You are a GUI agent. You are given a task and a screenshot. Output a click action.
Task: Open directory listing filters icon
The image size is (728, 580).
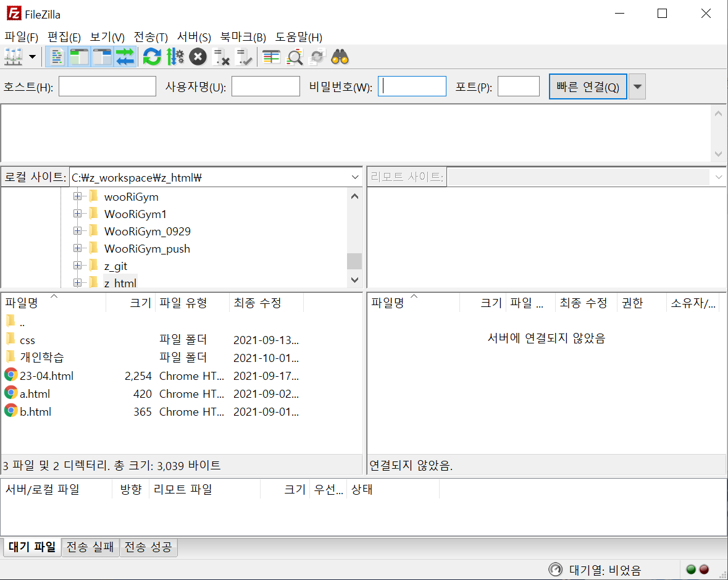271,57
